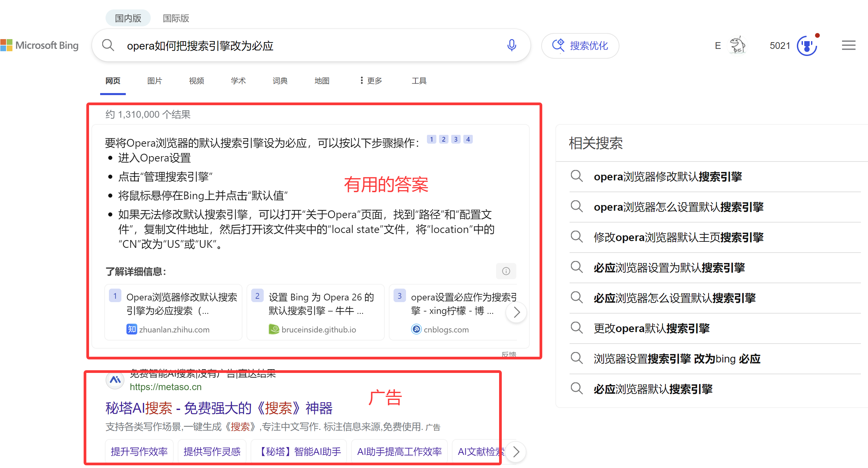Open the rewards trophy icon
This screenshot has height=468, width=868.
[x=807, y=46]
